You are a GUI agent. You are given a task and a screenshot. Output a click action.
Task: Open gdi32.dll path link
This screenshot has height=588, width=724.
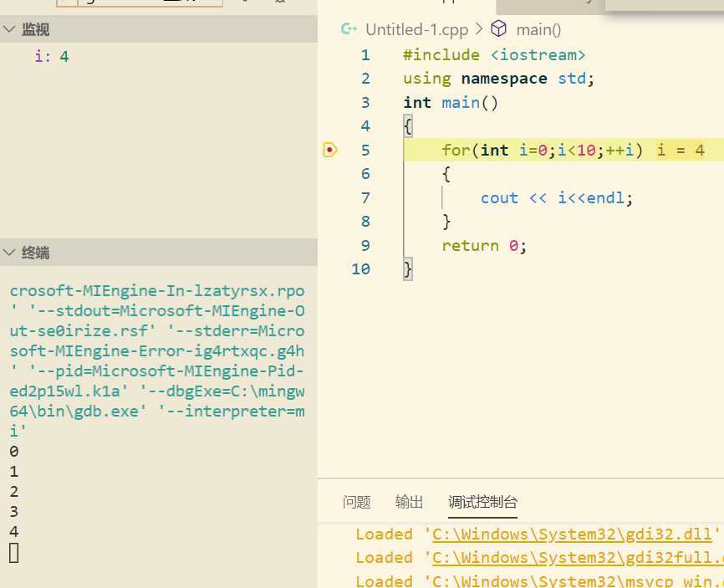(x=572, y=534)
